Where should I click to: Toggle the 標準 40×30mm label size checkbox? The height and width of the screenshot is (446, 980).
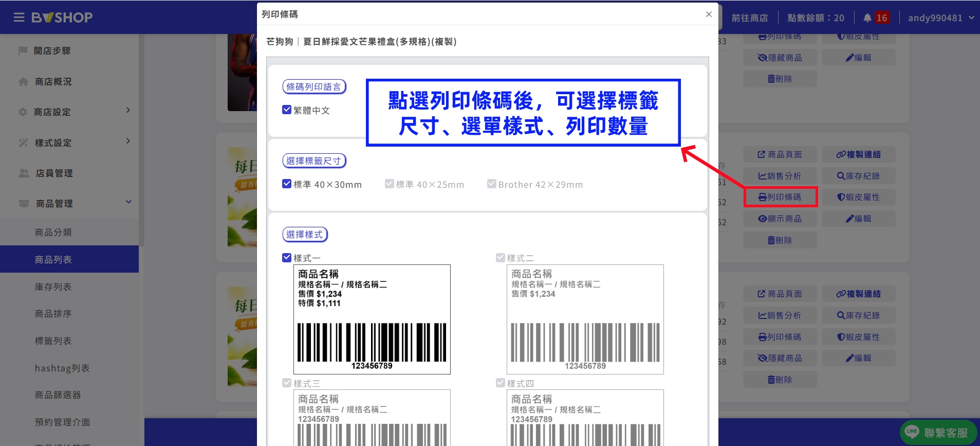[x=287, y=184]
